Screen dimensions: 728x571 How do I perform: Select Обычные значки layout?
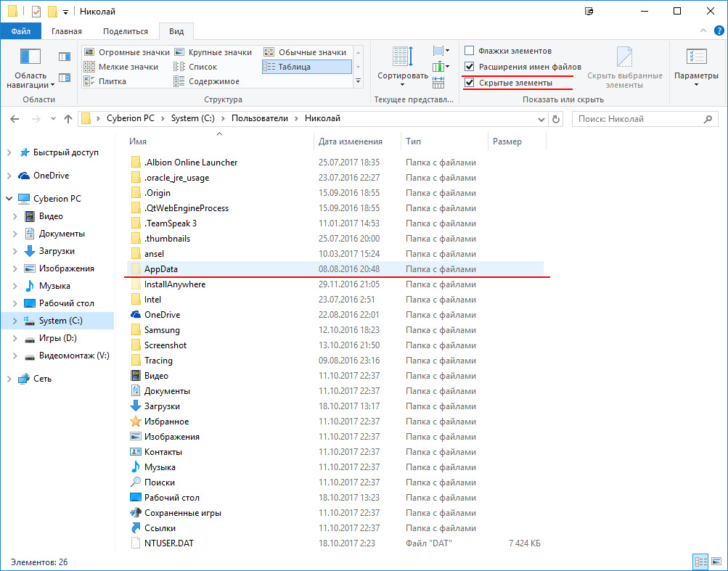click(306, 52)
